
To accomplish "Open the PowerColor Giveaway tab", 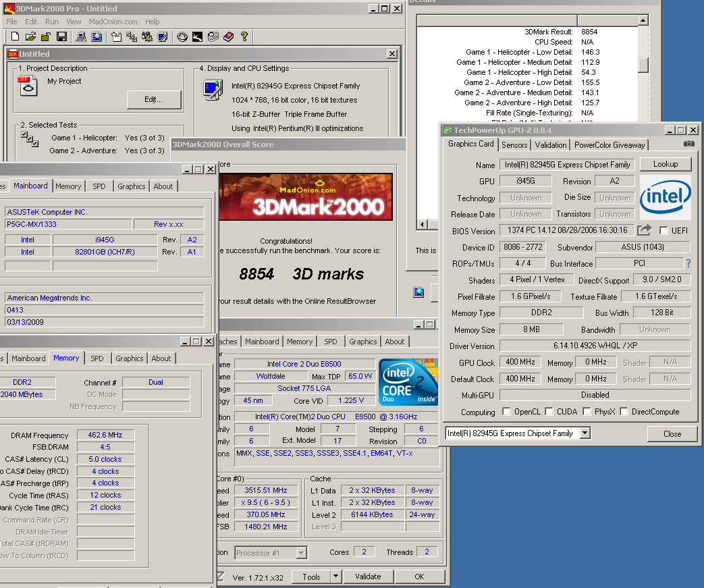I will click(x=610, y=144).
